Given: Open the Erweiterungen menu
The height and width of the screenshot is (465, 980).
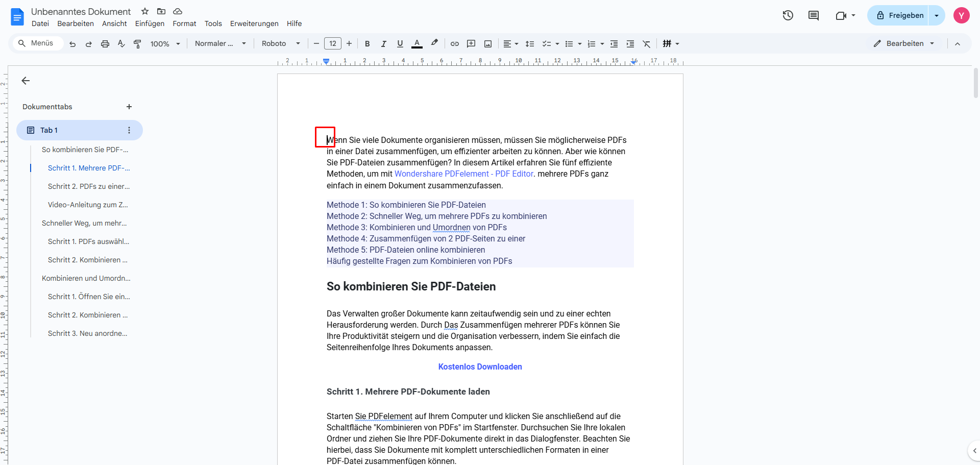Looking at the screenshot, I should (254, 23).
